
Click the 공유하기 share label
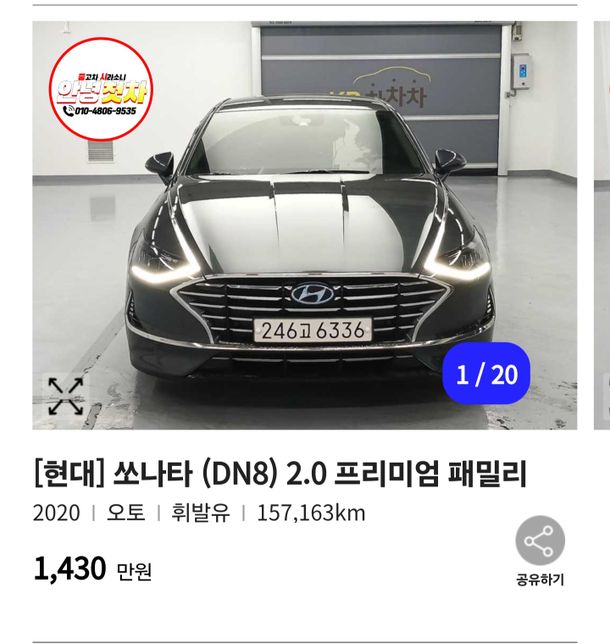click(540, 580)
